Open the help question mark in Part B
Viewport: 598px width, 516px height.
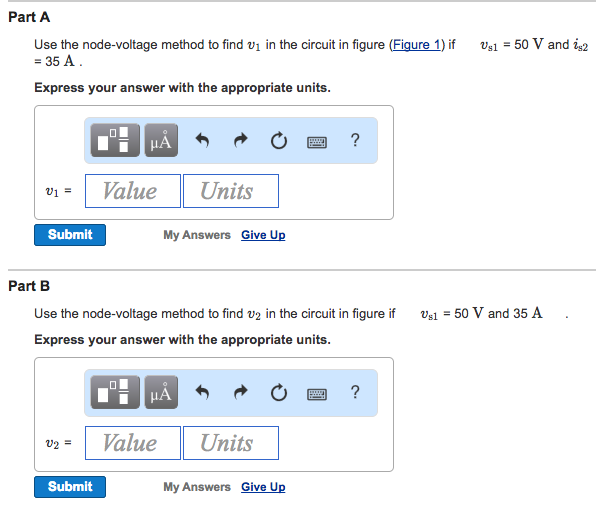click(355, 392)
